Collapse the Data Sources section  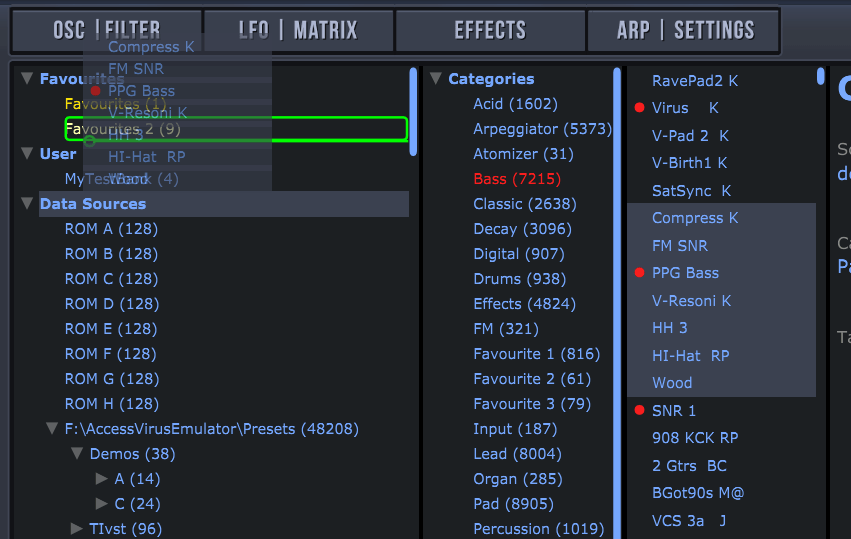point(27,204)
